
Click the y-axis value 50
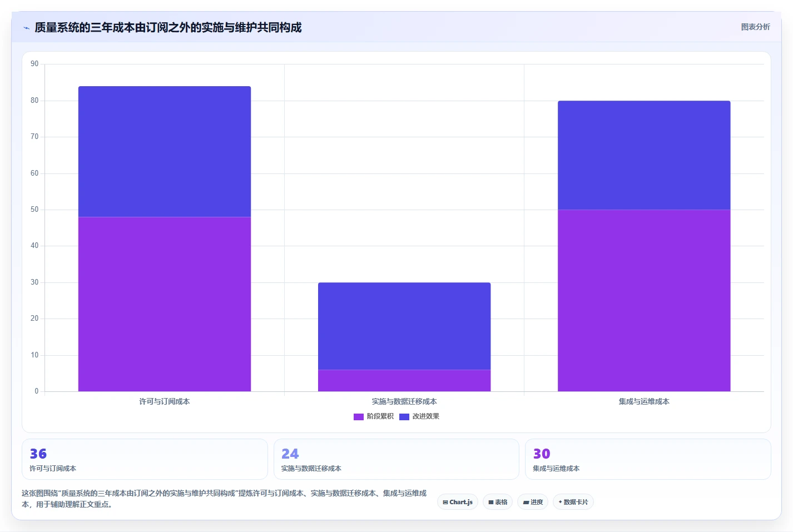34,210
